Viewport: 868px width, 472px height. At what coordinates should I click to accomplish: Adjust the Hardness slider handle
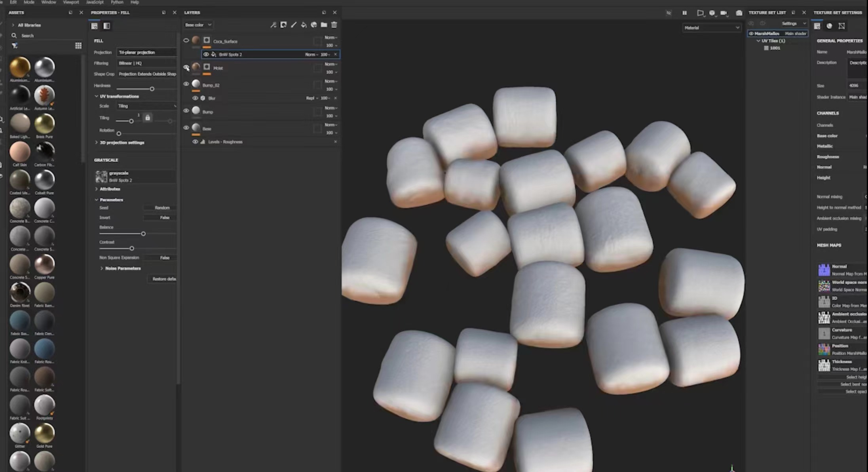click(x=152, y=89)
